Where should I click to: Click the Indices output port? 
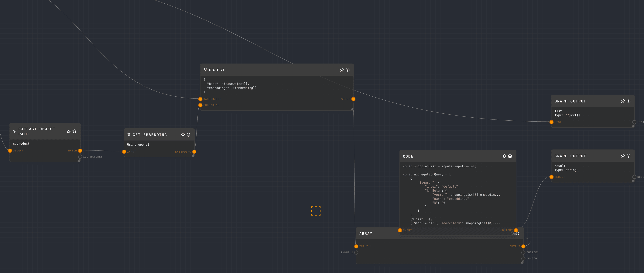[x=523, y=252]
